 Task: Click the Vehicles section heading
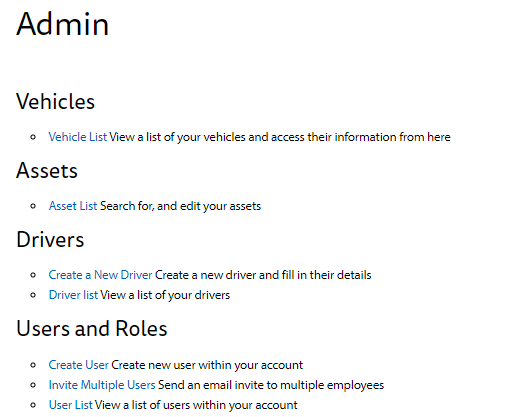click(55, 101)
